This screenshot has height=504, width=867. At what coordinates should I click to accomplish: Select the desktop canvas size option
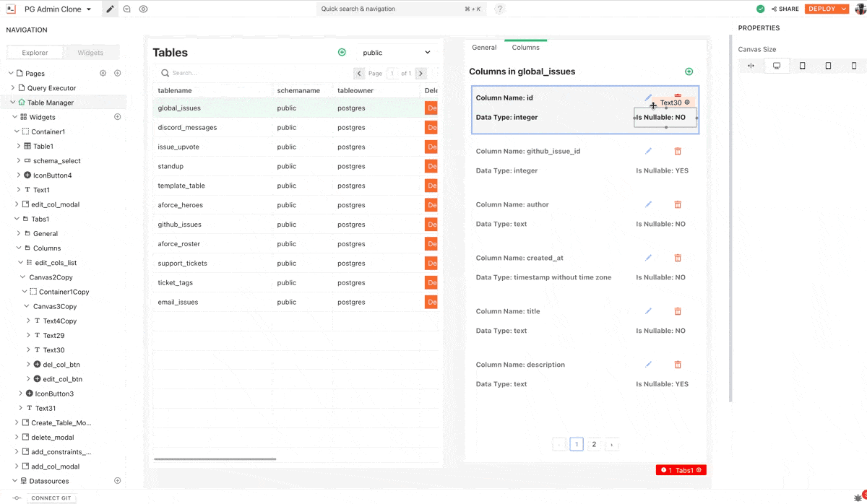click(777, 66)
